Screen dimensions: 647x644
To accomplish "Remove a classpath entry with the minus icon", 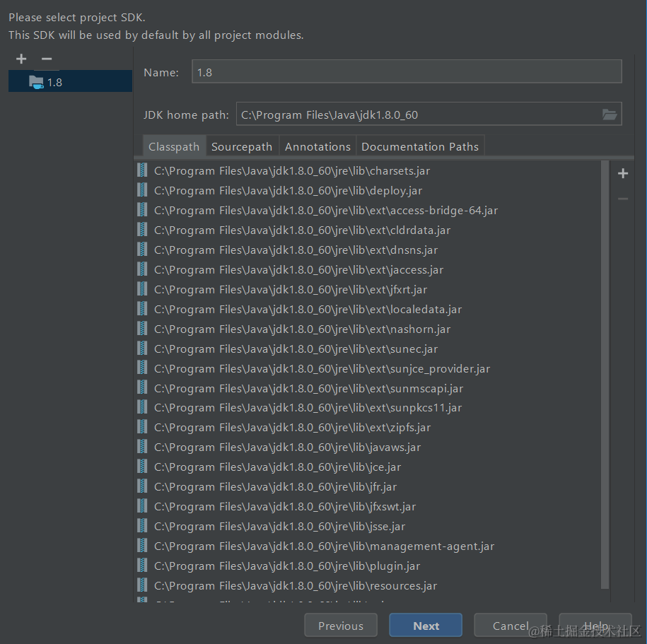I will (623, 199).
